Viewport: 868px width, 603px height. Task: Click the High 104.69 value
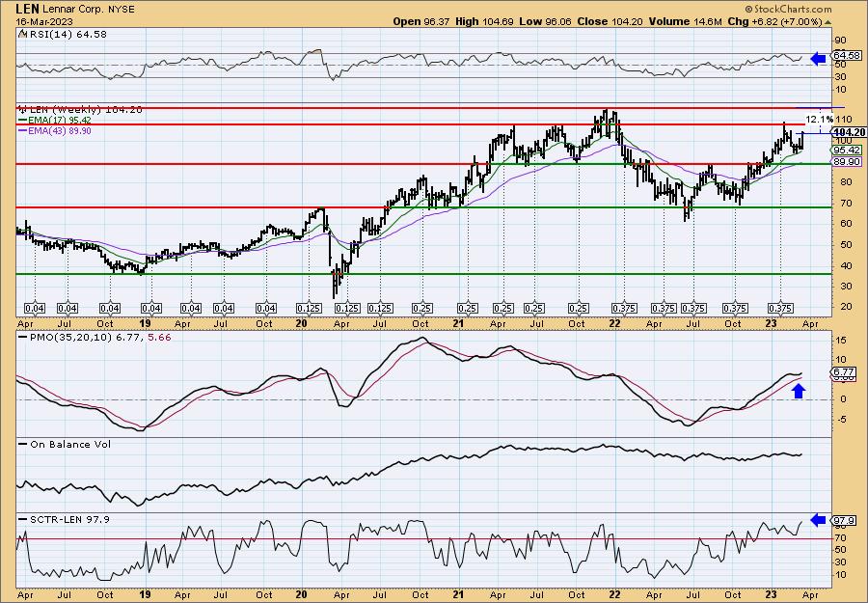484,21
